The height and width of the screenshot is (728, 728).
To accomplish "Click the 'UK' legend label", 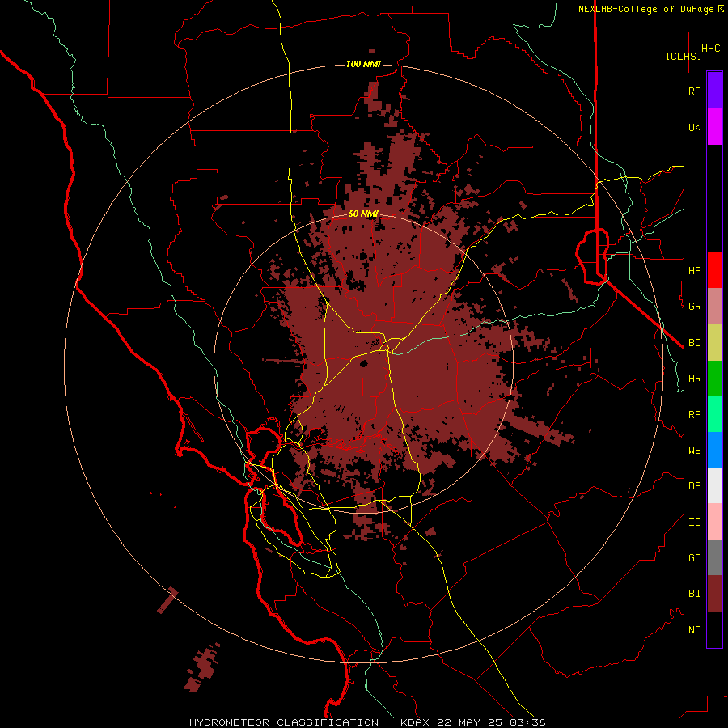I will click(x=694, y=127).
